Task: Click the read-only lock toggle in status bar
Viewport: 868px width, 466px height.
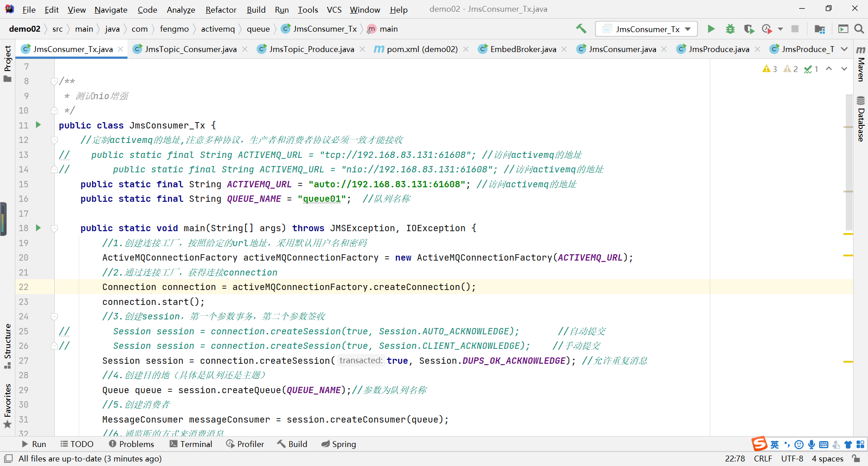Action: (x=856, y=458)
